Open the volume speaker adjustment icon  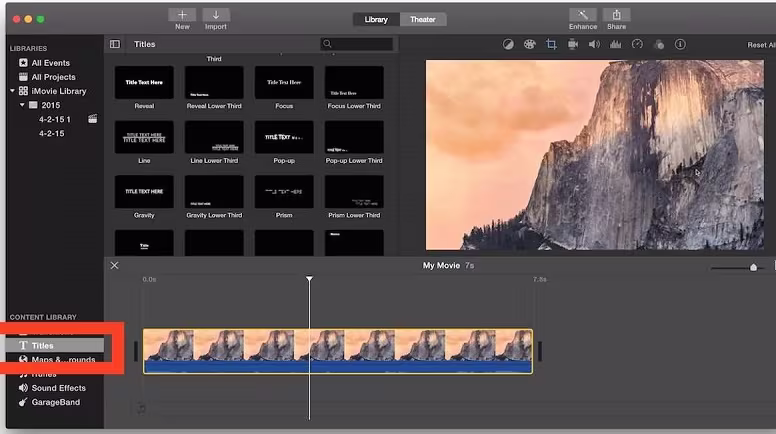tap(594, 45)
